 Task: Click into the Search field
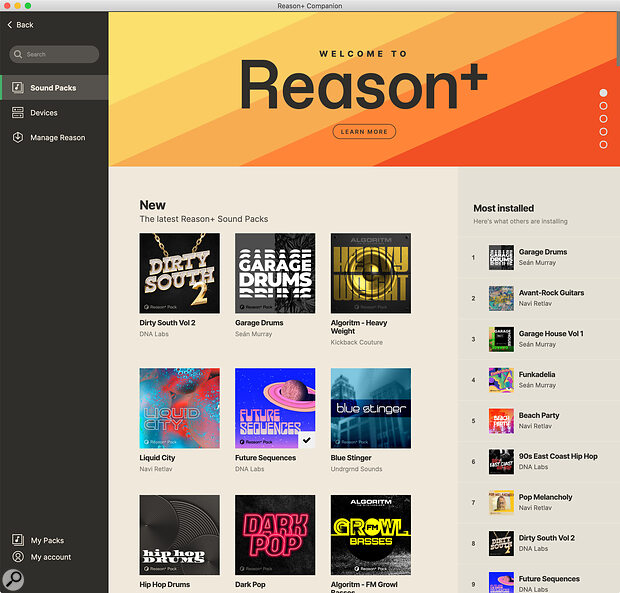pos(54,54)
